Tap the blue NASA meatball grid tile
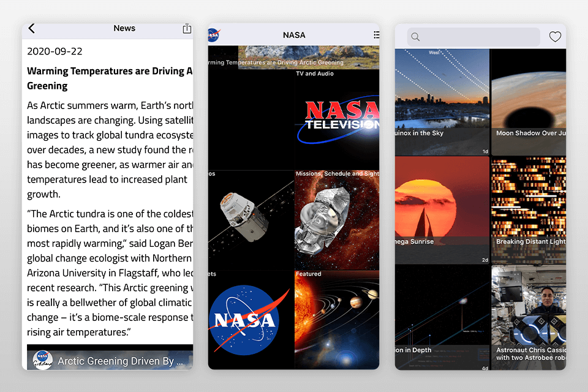588x392 pixels. [250, 318]
